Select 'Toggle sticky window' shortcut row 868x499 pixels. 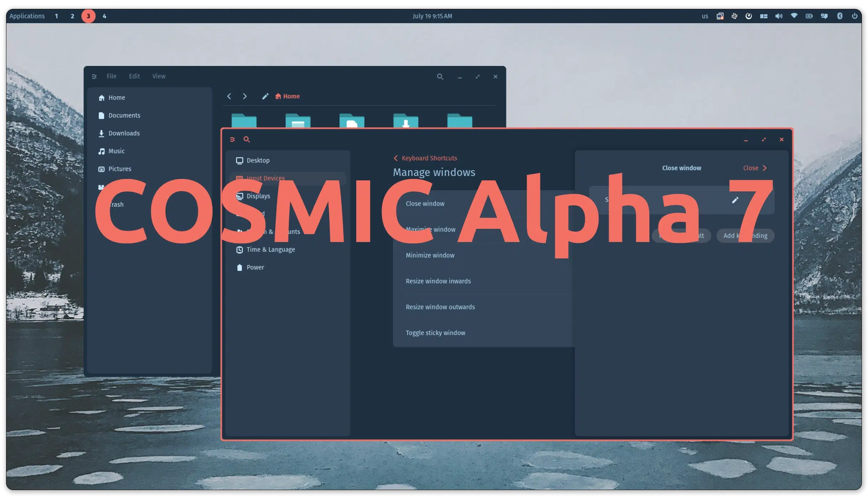coord(484,333)
